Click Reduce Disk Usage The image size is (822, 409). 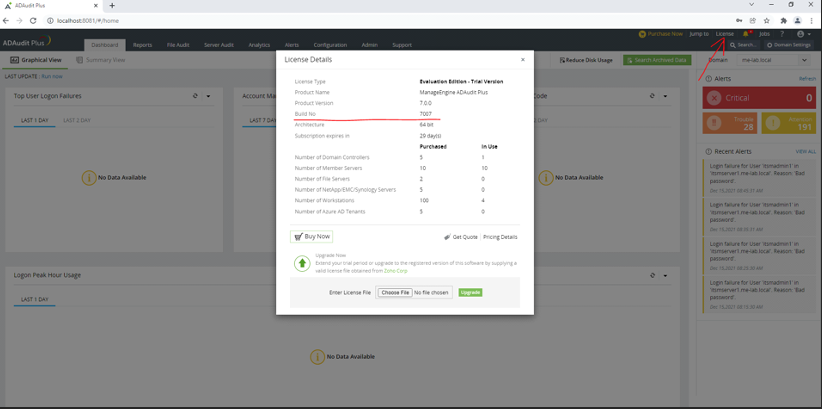[x=586, y=60]
